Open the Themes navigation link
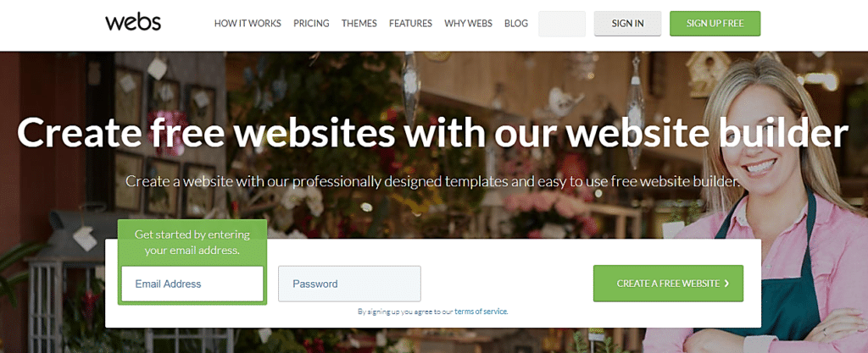 (359, 23)
